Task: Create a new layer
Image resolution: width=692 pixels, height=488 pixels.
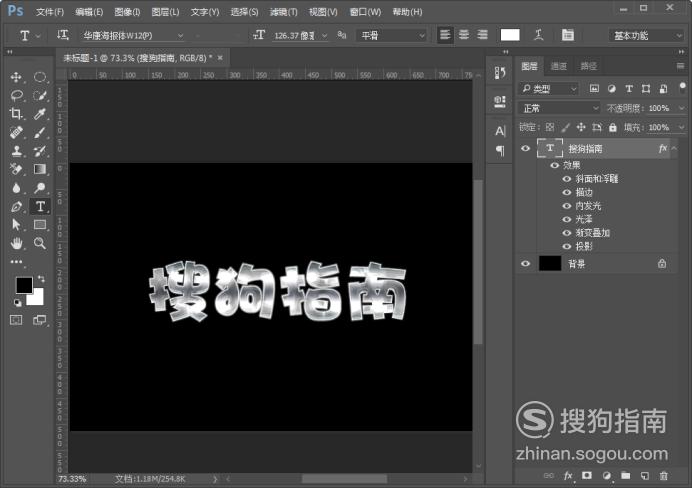Action: point(644,476)
